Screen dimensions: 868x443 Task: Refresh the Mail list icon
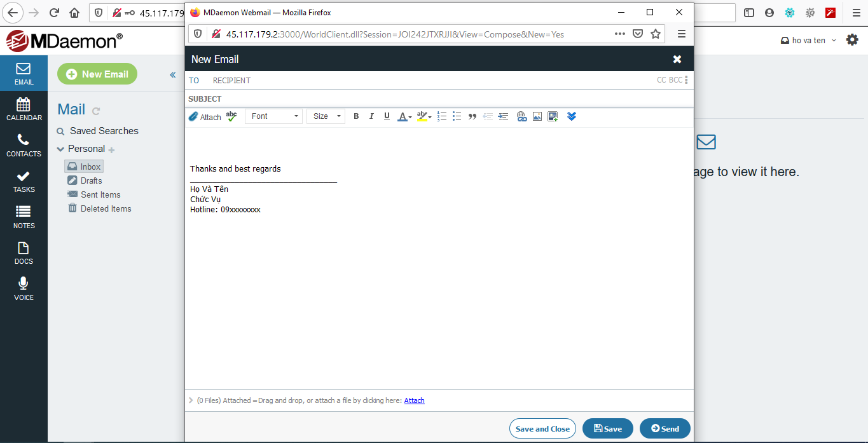coord(96,111)
